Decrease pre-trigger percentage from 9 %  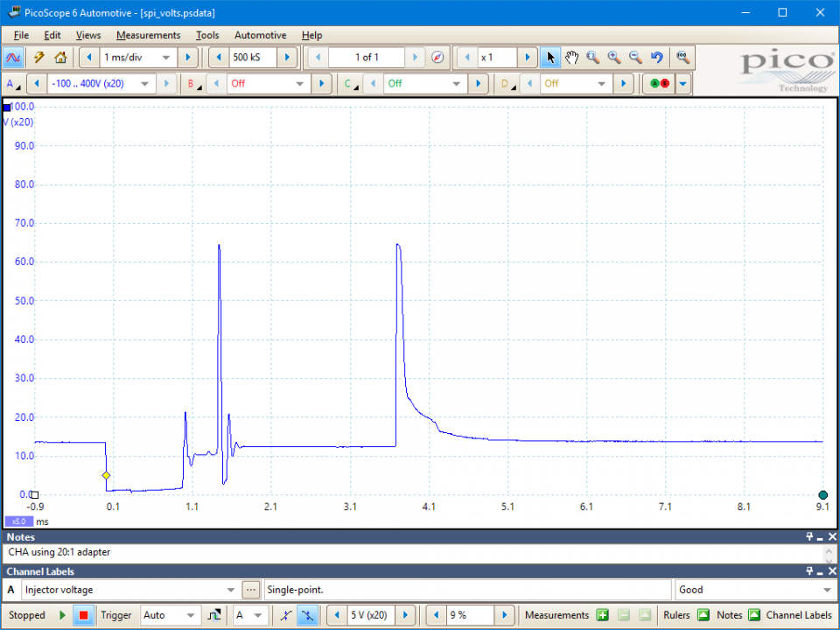click(437, 615)
